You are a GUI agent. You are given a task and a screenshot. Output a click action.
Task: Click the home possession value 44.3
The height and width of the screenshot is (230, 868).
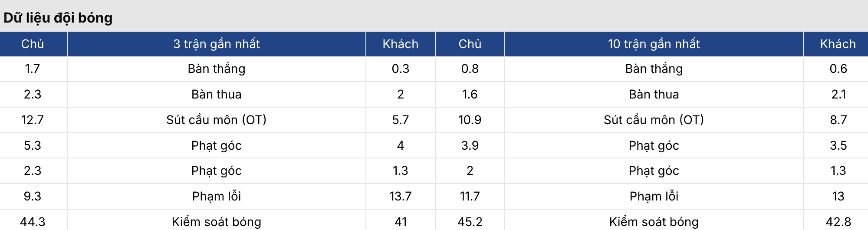pos(33,222)
